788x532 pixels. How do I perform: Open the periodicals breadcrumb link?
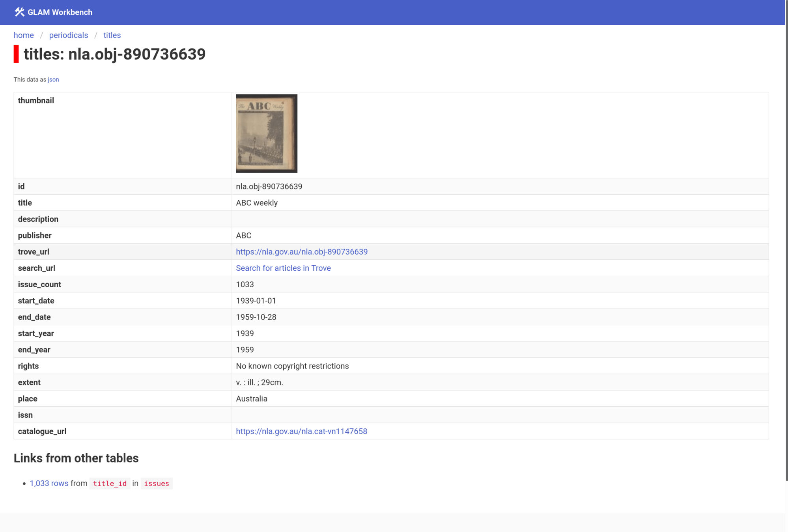pyautogui.click(x=68, y=35)
